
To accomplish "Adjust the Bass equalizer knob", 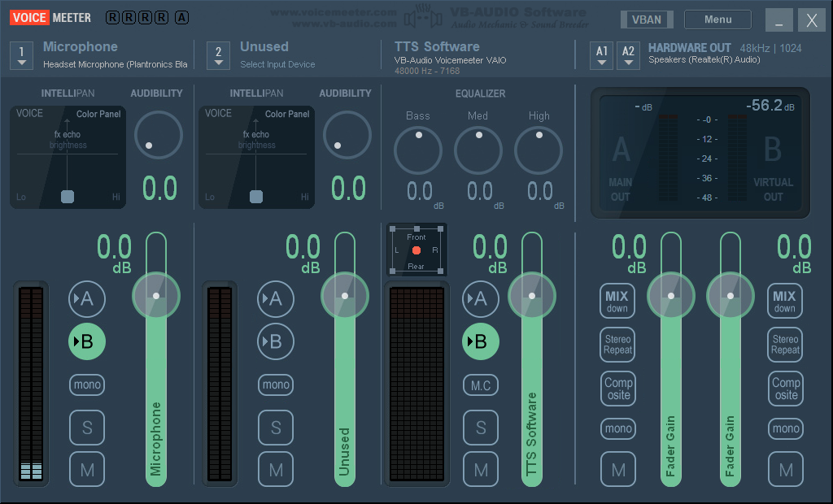I will coord(417,150).
